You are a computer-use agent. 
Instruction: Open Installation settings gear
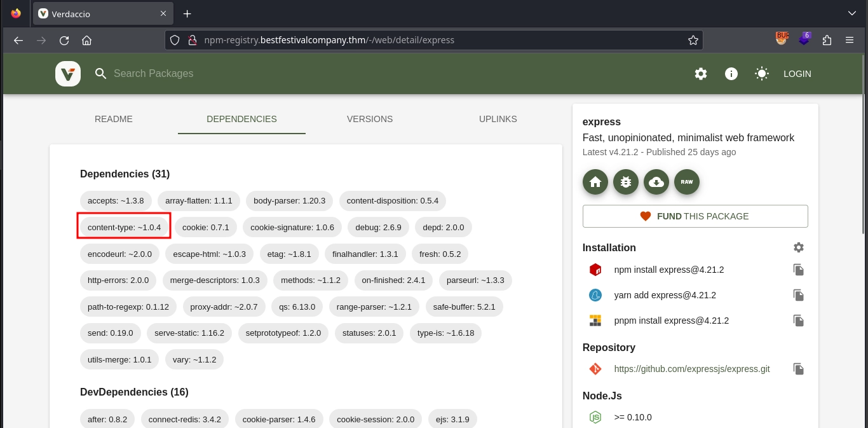tap(799, 247)
